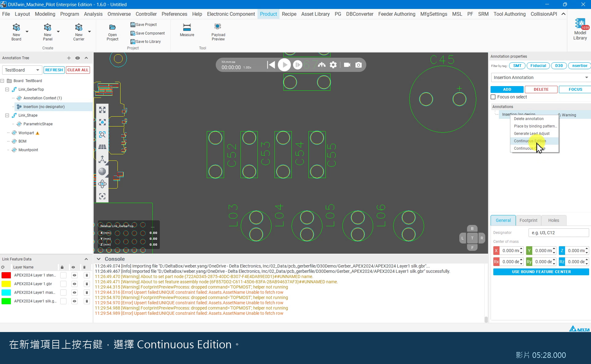This screenshot has width=591, height=364.
Task: Click the zoom region magnifier icon
Action: coord(102,135)
